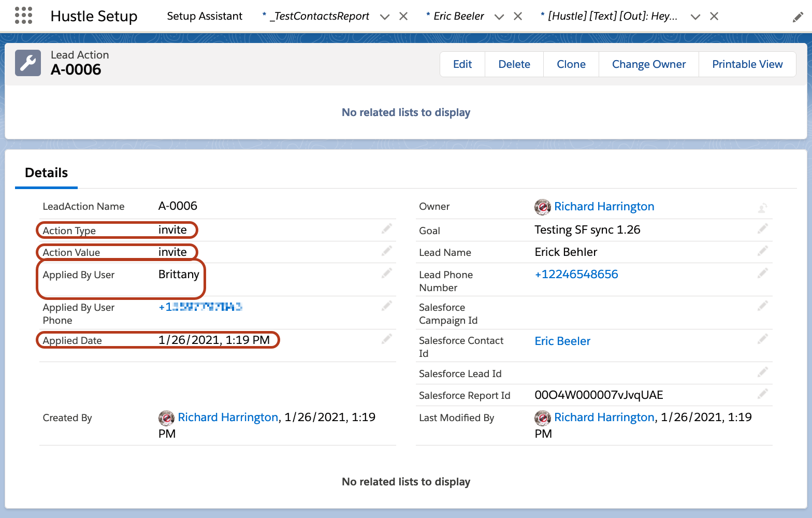Edit the Salesforce Campaign Id pencil
The width and height of the screenshot is (812, 518).
[x=763, y=306]
